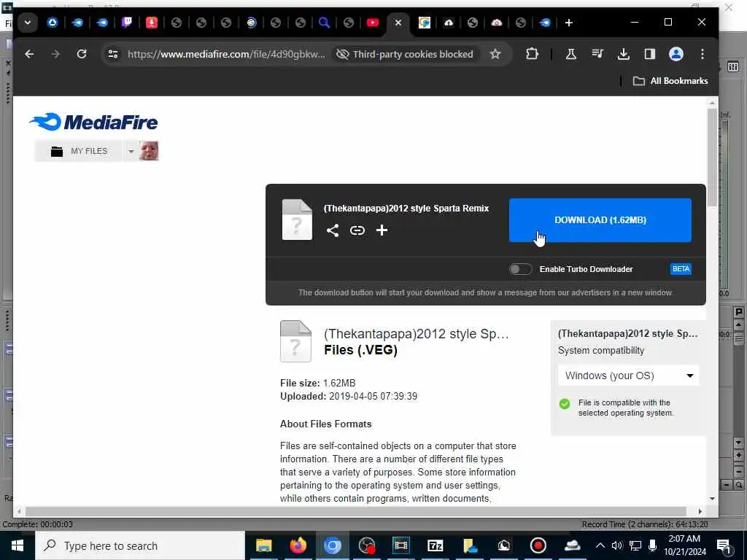This screenshot has height=560, width=747.
Task: Open File Explorer from the taskbar
Action: [x=263, y=545]
